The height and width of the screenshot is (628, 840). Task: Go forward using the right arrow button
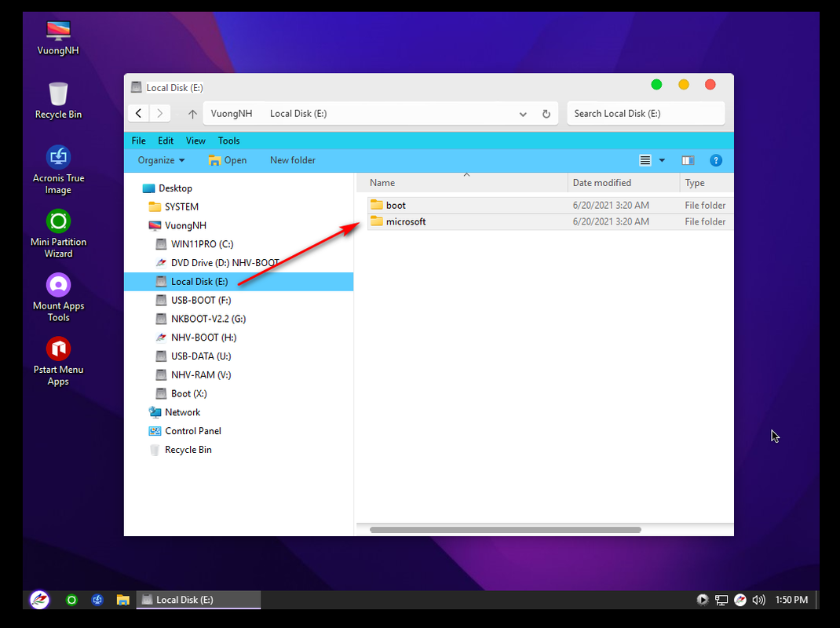[159, 113]
